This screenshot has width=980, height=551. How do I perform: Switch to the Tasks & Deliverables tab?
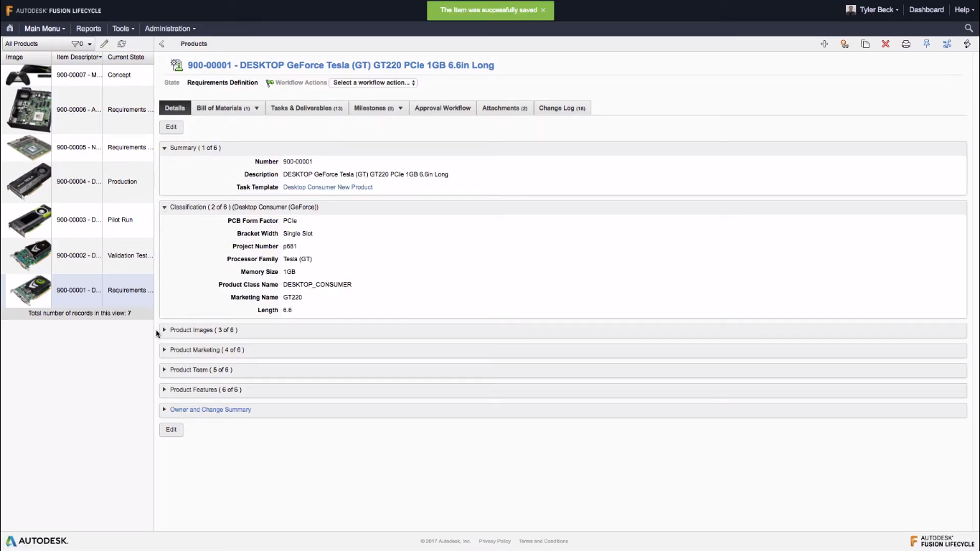(306, 108)
